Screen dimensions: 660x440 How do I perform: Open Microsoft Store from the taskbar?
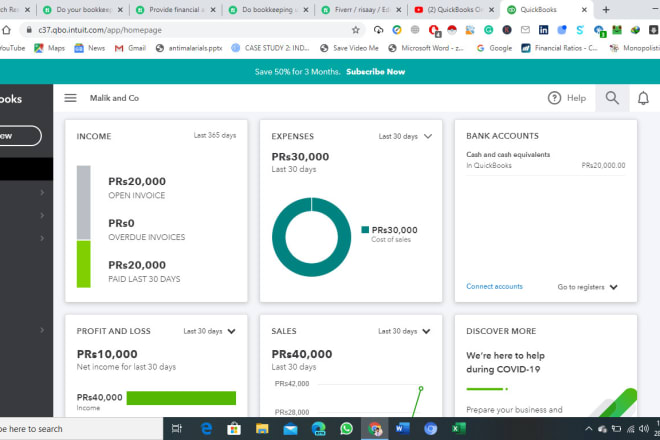[x=234, y=429]
